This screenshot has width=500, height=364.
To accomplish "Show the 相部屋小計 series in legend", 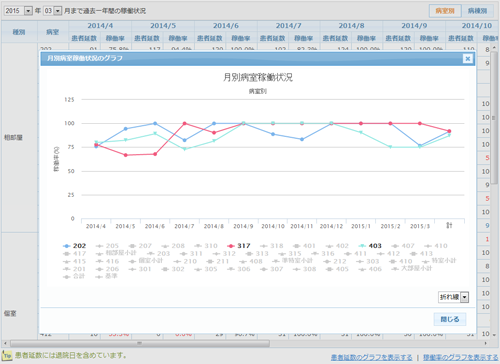I will click(x=116, y=253).
